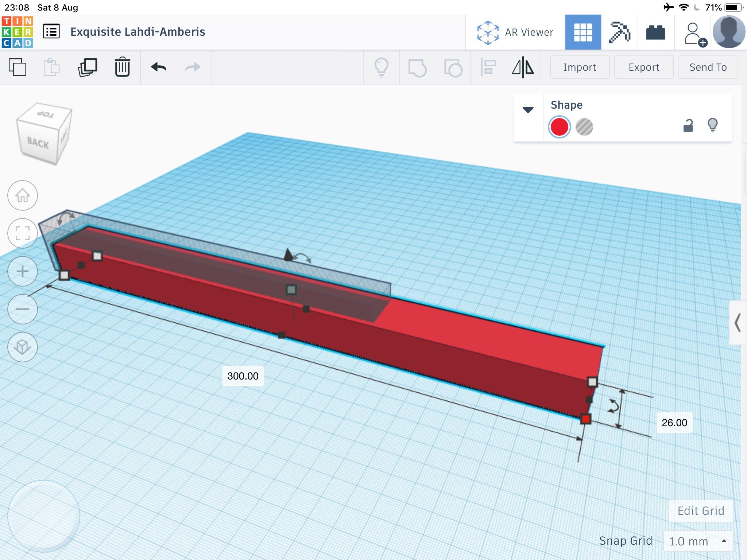Click the Copy tool icon
Viewport: 747px width, 560px height.
click(x=18, y=67)
